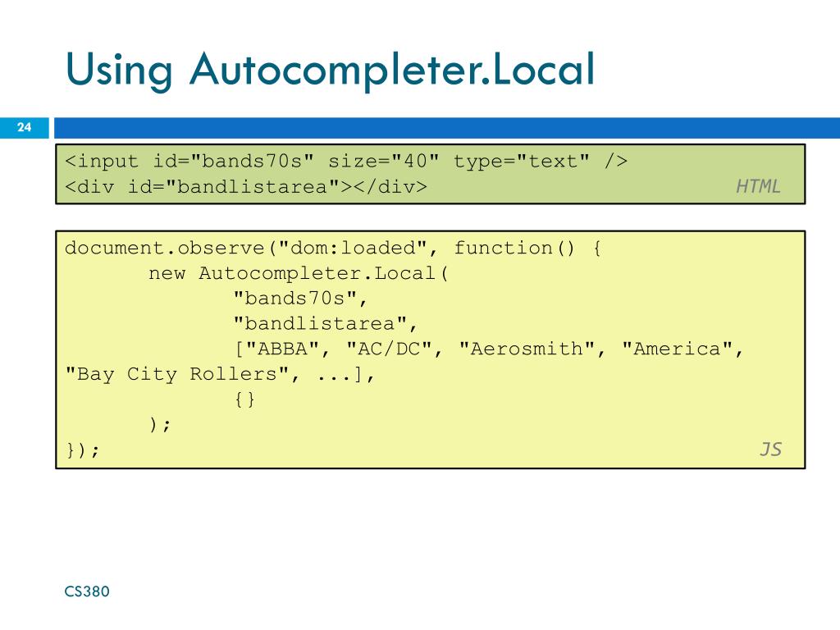Select the JS label in yellow box
The height and width of the screenshot is (630, 840).
[x=770, y=449]
